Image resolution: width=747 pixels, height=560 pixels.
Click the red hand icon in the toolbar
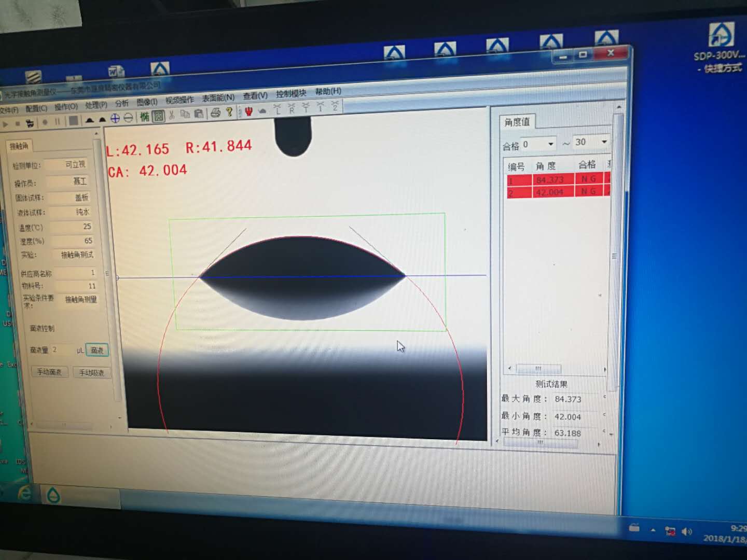pos(248,110)
